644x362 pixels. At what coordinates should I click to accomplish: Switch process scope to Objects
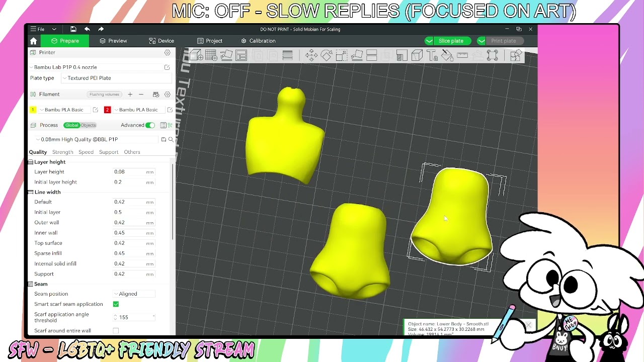(x=88, y=125)
